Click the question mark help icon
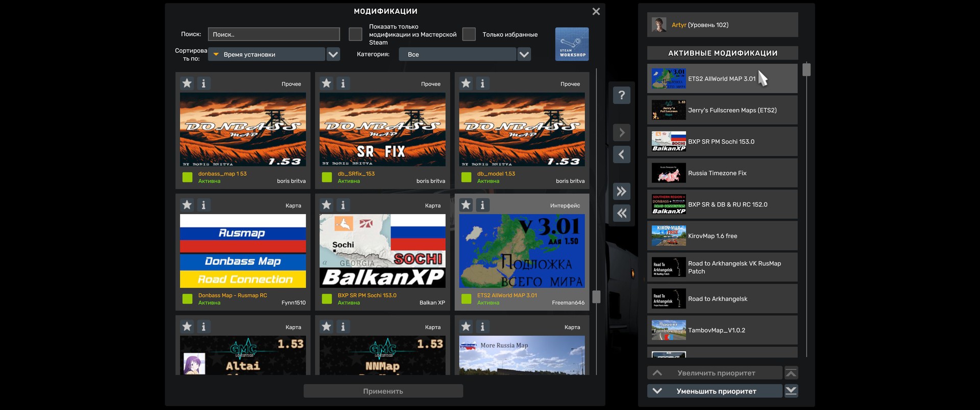The width and height of the screenshot is (980, 410). (621, 95)
